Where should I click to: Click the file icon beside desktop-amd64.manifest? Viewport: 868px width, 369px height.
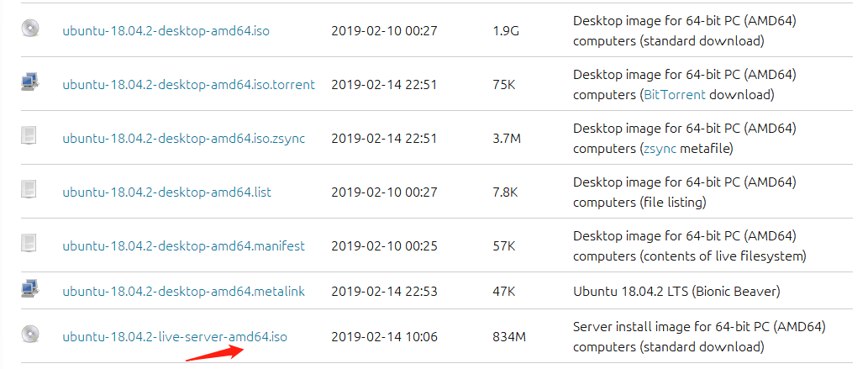tap(29, 243)
